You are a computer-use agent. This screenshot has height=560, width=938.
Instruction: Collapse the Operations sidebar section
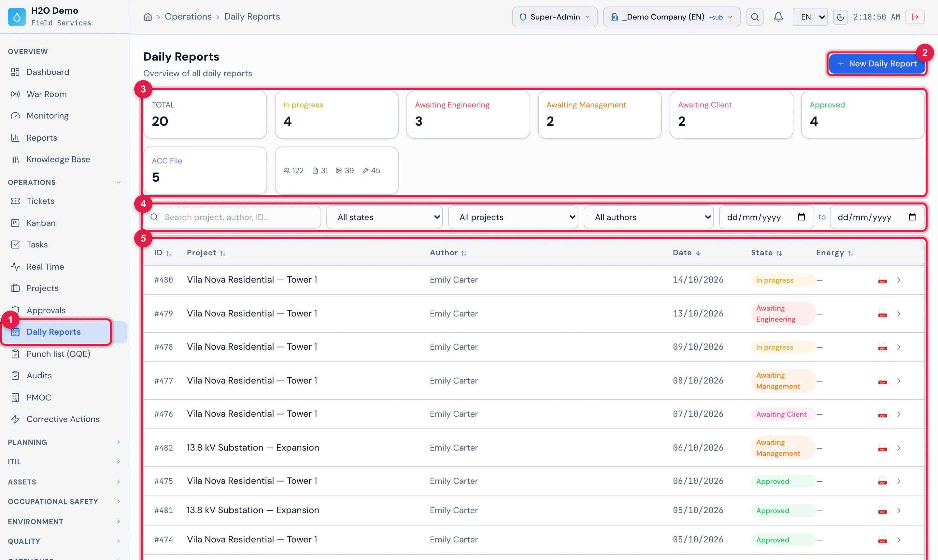pos(64,182)
